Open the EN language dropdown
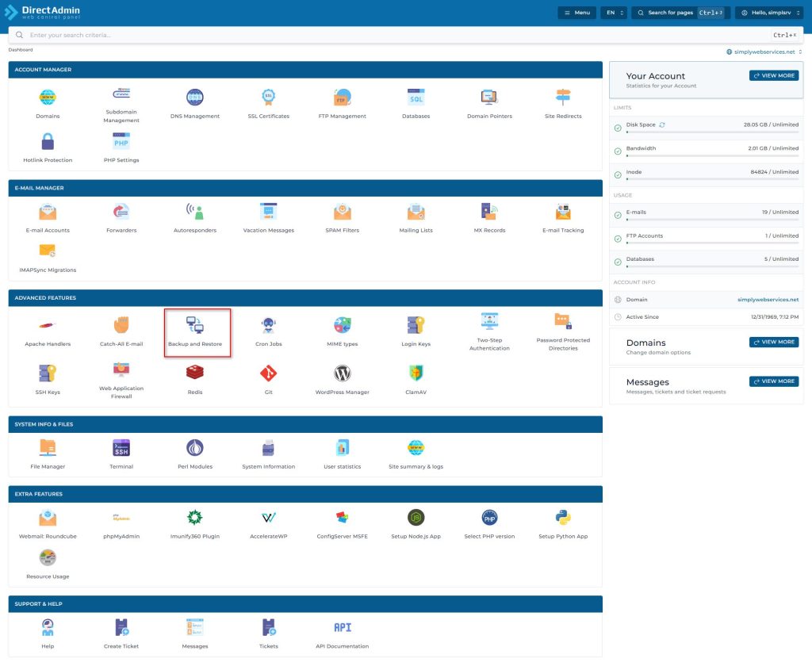This screenshot has height=670, width=812. pos(614,13)
